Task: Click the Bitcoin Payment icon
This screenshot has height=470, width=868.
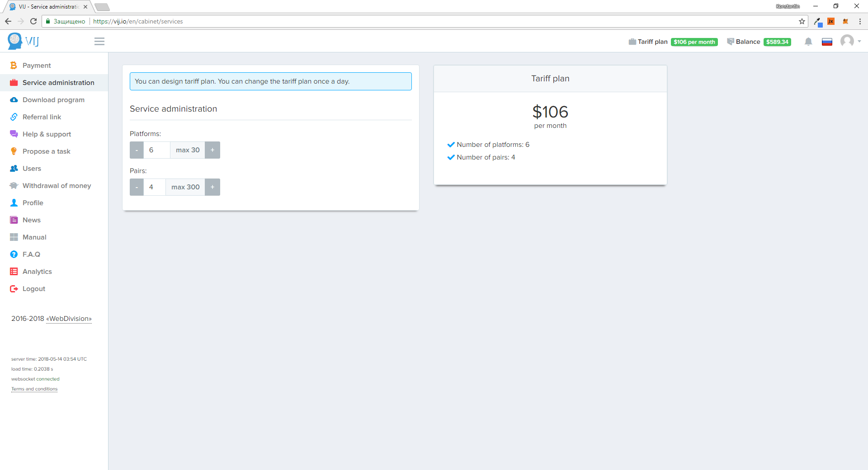Action: click(x=14, y=66)
